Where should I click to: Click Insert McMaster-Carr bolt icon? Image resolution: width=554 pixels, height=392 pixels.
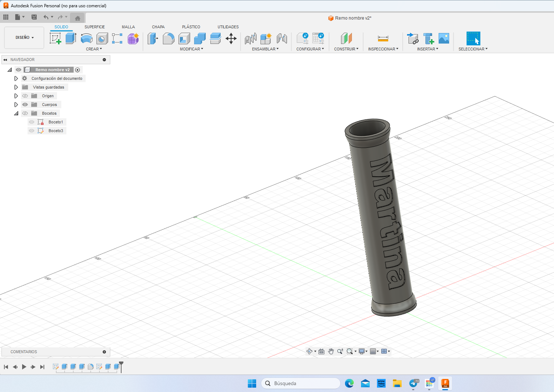point(428,38)
